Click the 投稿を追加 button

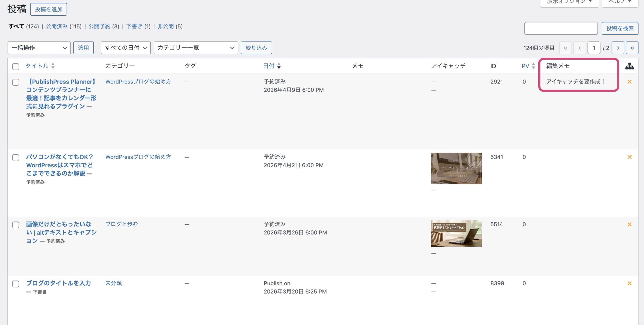click(x=49, y=9)
